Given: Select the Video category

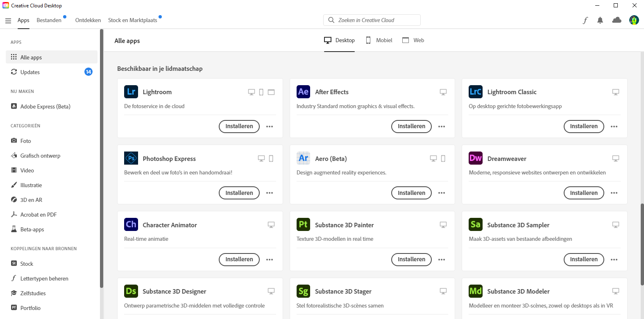Looking at the screenshot, I should [52, 170].
